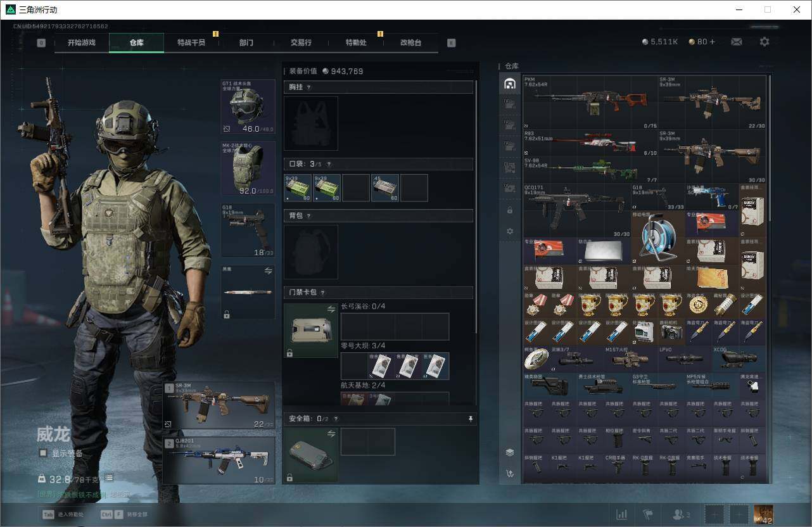Switch to the 仓库 tab
This screenshot has width=812, height=527.
point(136,42)
